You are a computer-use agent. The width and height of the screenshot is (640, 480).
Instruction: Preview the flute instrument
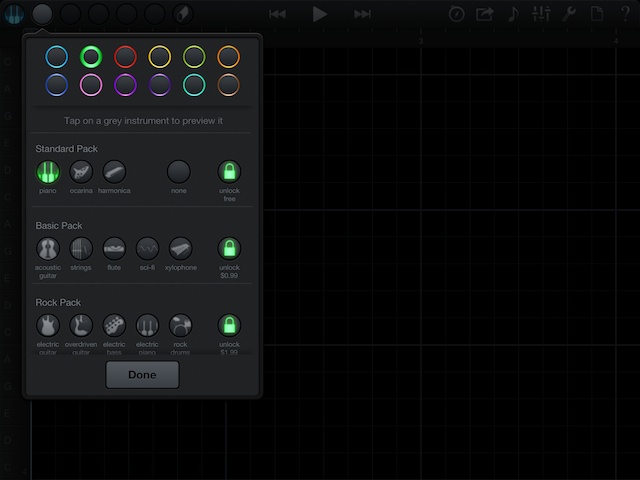[114, 249]
